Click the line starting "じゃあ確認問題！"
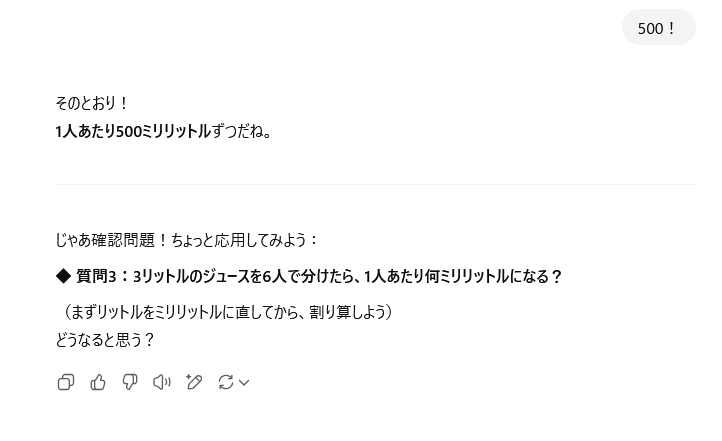The height and width of the screenshot is (441, 722). click(x=186, y=240)
